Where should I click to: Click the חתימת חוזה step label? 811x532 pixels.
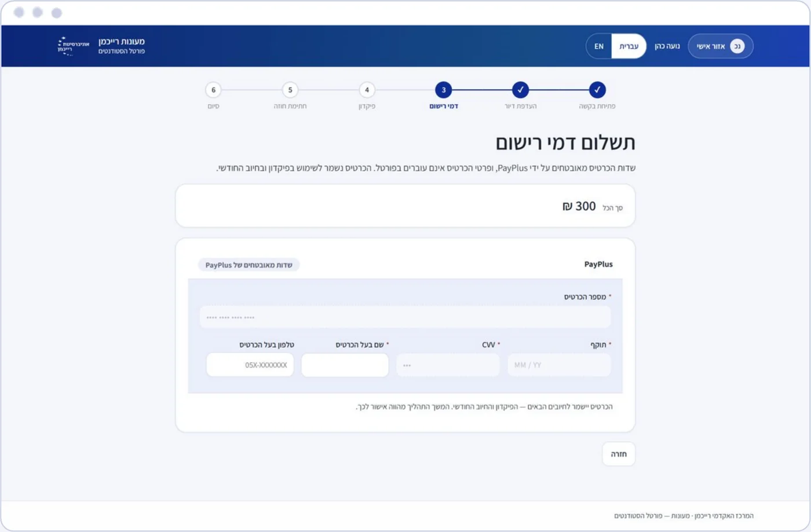point(290,107)
